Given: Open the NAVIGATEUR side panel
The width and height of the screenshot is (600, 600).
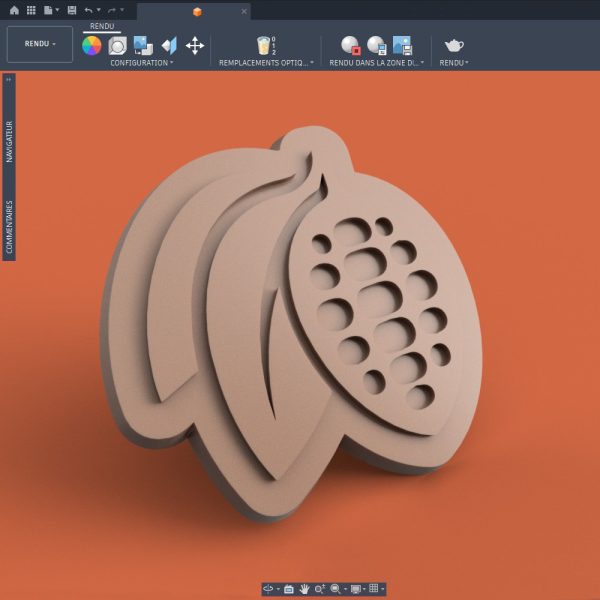Looking at the screenshot, I should tap(9, 142).
